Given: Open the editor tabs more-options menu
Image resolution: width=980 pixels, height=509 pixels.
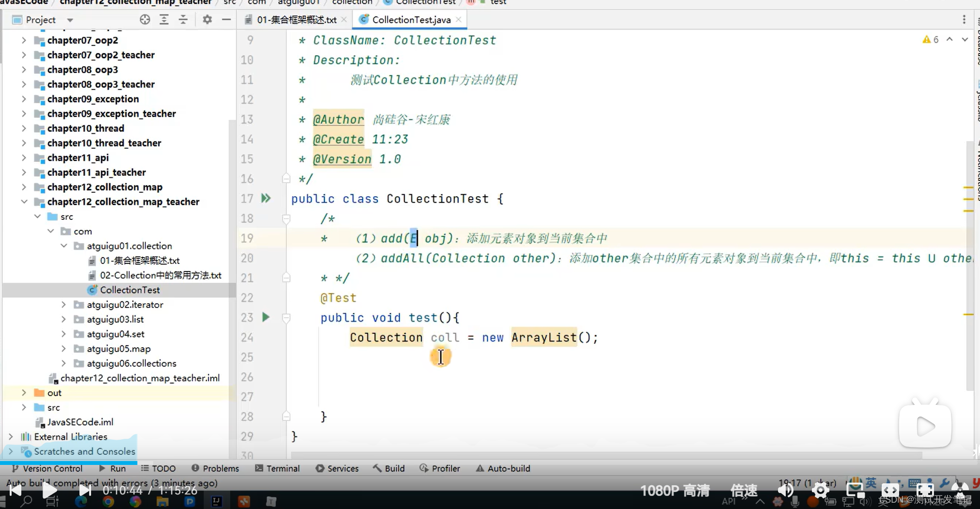Looking at the screenshot, I should 964,20.
